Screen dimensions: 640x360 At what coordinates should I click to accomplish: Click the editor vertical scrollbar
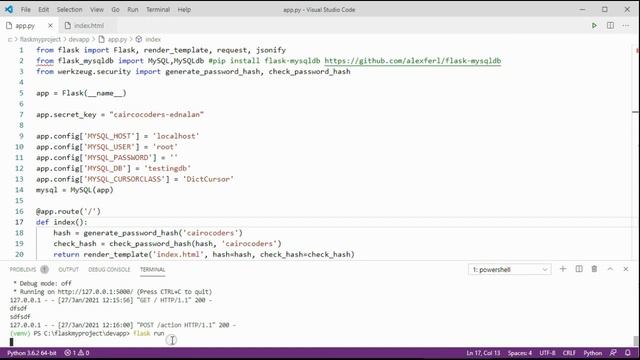636,151
